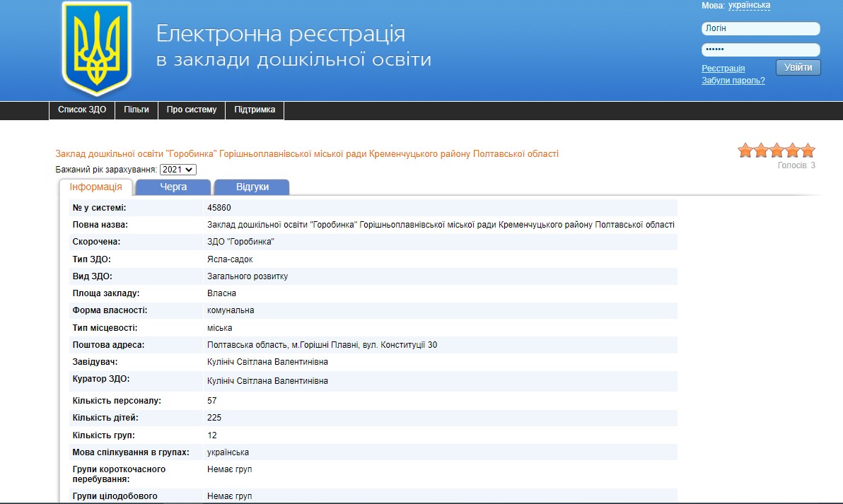Open the 'Пільги' menu item
843x504 pixels.
tap(136, 110)
